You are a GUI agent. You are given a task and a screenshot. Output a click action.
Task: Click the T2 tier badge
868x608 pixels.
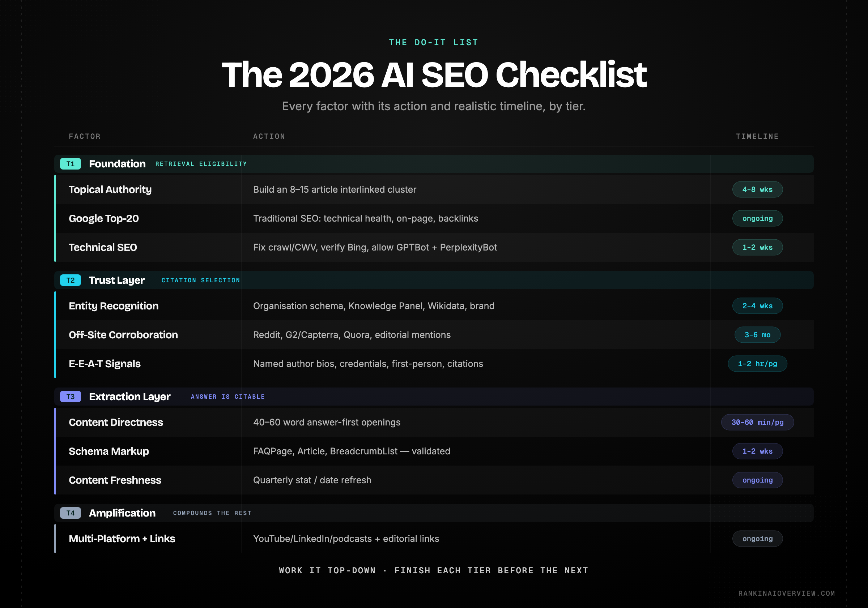70,280
